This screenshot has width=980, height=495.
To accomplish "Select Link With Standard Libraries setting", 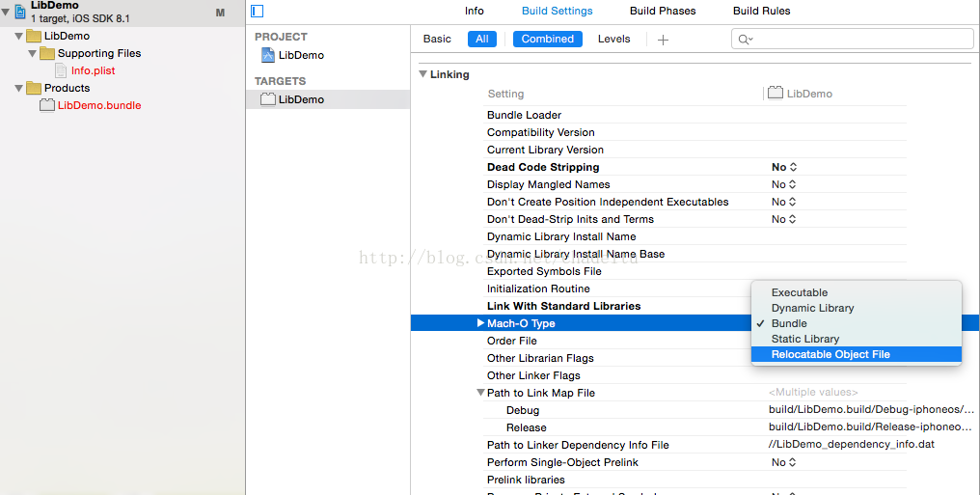I will [x=563, y=306].
